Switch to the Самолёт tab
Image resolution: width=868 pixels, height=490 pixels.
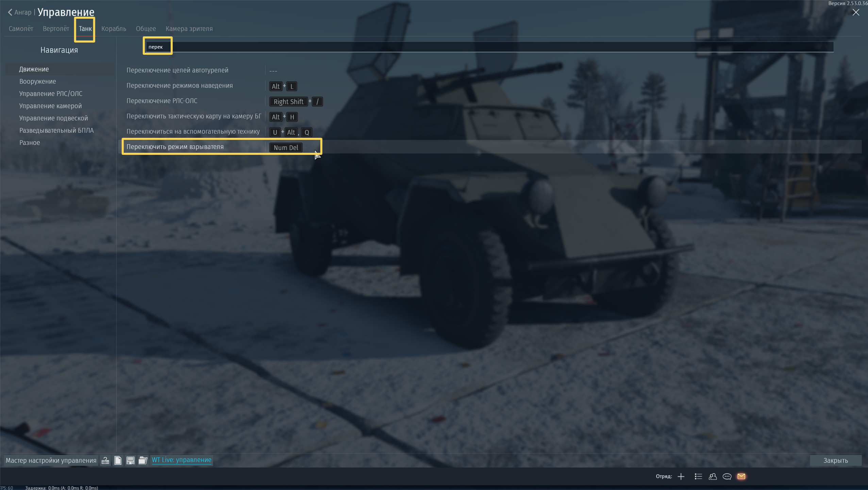pos(21,29)
